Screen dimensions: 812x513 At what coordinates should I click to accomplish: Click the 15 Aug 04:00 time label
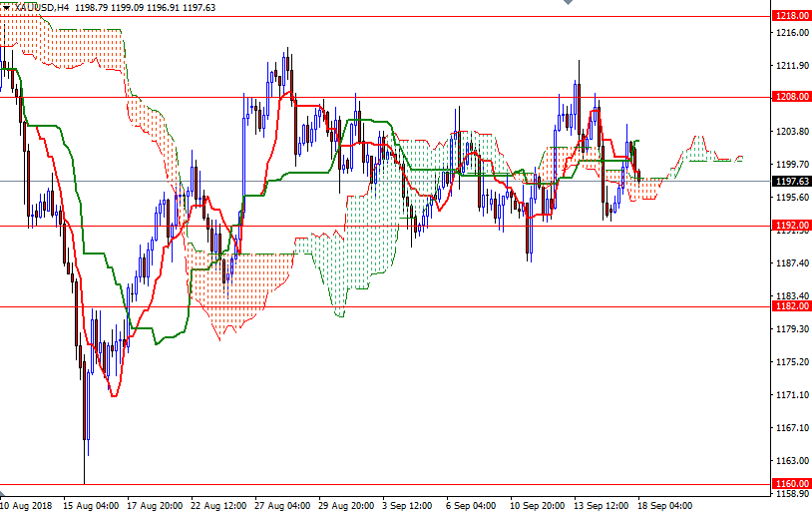tap(93, 505)
